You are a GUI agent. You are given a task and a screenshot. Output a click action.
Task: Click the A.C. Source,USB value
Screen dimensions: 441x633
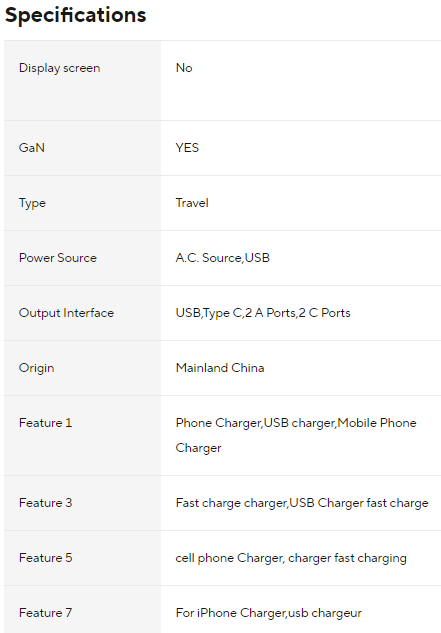coord(223,258)
